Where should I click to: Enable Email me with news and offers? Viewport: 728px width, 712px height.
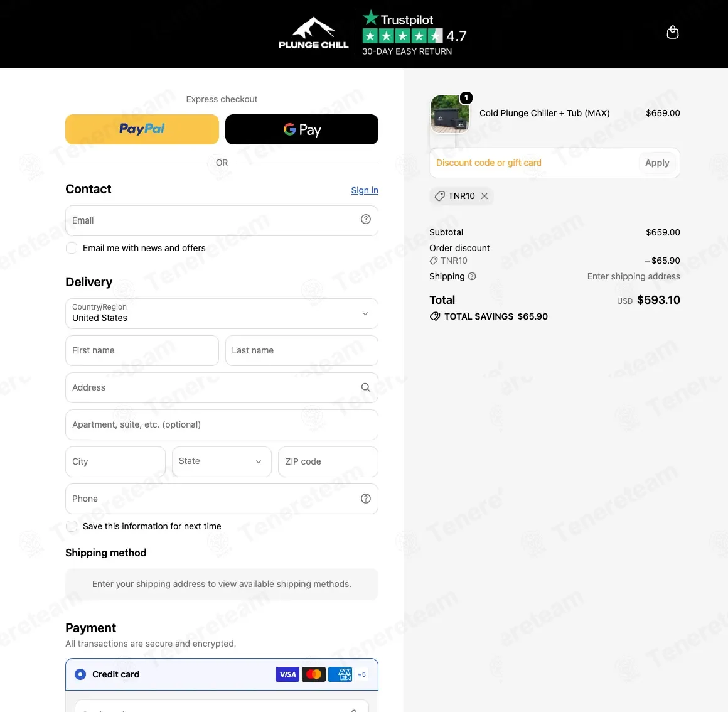point(72,248)
